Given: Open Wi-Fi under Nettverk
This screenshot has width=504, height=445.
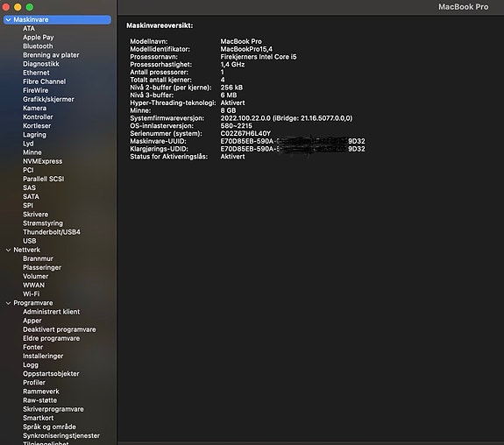Looking at the screenshot, I should pyautogui.click(x=32, y=294).
